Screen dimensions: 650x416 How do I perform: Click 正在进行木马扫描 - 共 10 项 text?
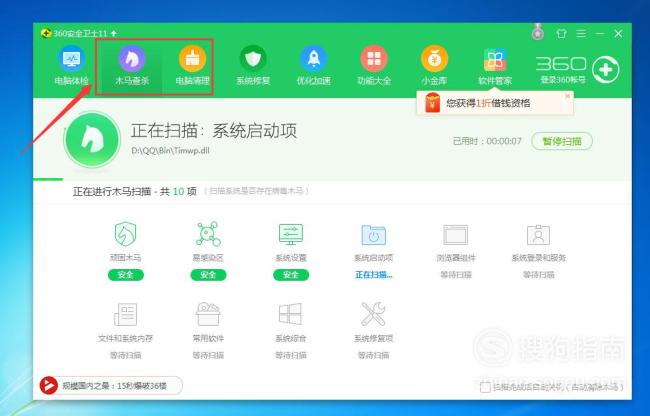tap(135, 191)
